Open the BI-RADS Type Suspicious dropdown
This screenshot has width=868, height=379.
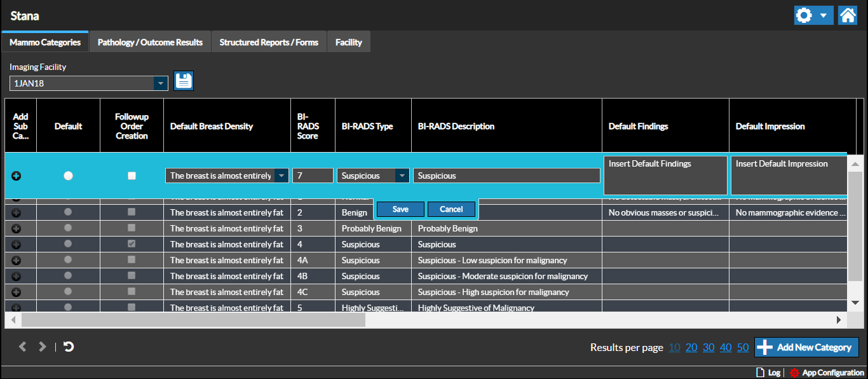[x=402, y=176]
